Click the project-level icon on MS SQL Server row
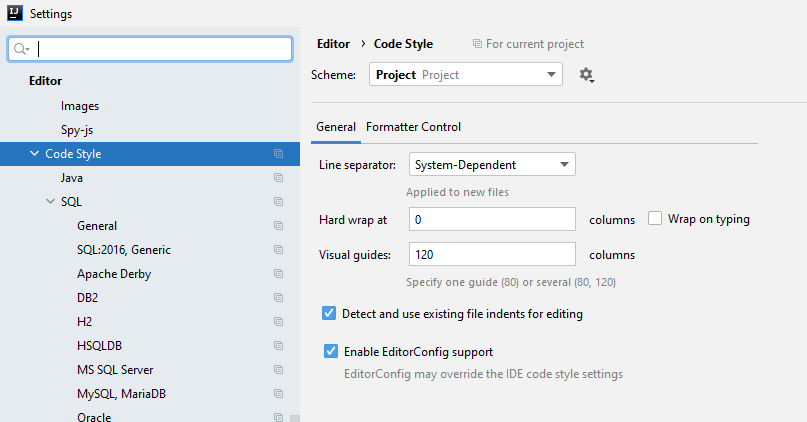Image resolution: width=807 pixels, height=422 pixels. (278, 370)
